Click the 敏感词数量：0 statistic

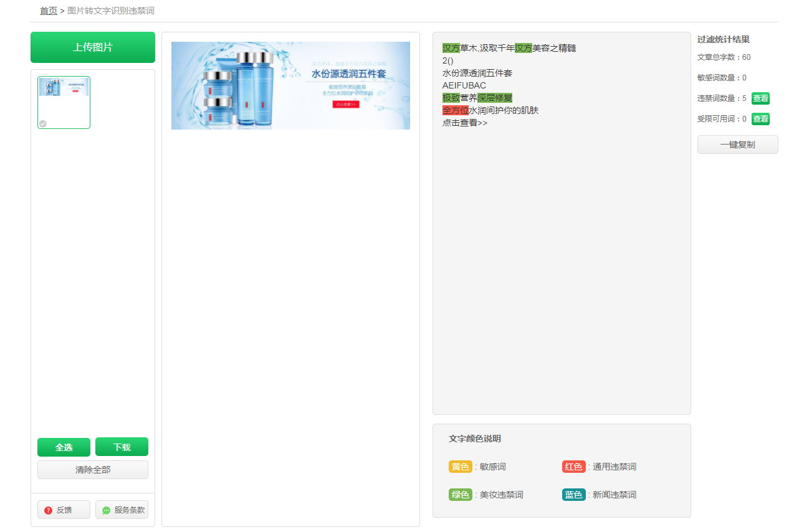click(722, 78)
